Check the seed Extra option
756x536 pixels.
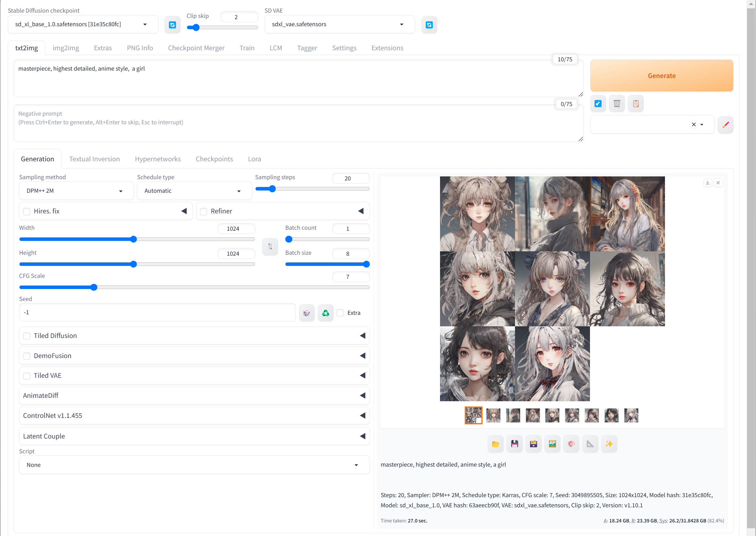point(340,313)
